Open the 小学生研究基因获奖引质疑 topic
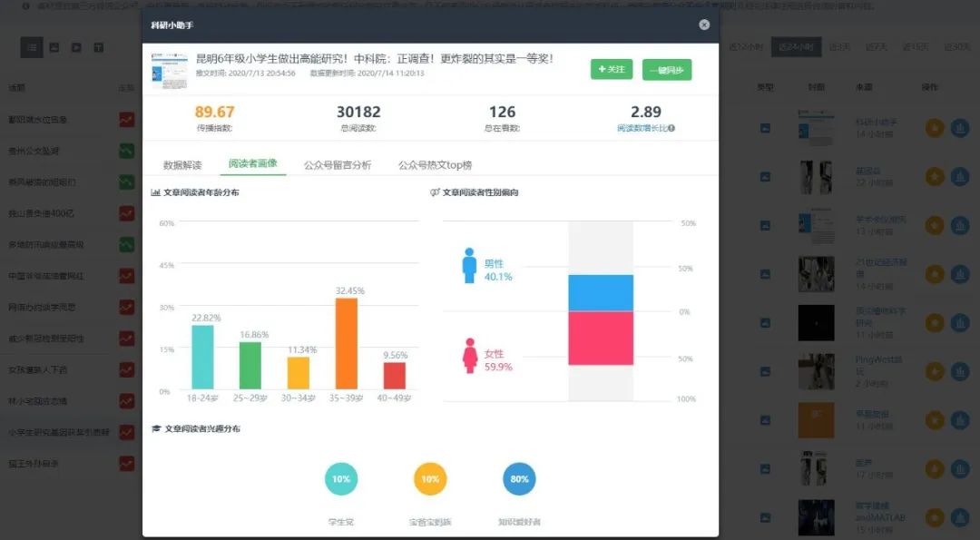Viewport: 980px width, 540px height. 59,432
